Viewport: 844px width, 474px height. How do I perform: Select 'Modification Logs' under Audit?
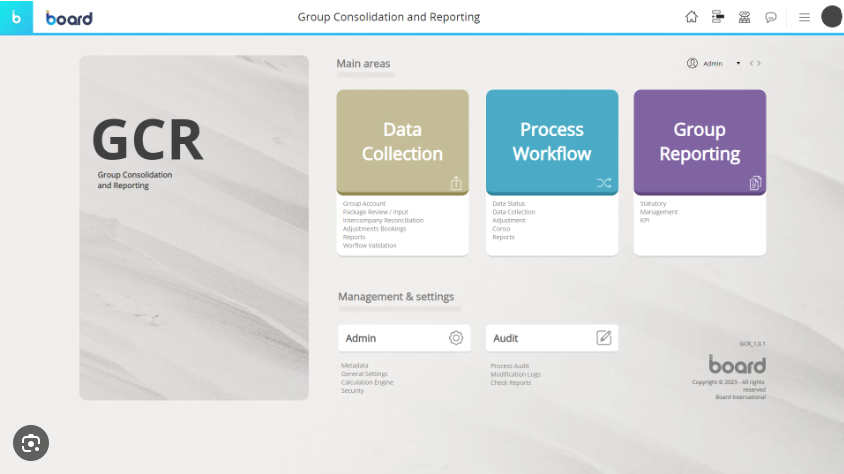point(515,374)
